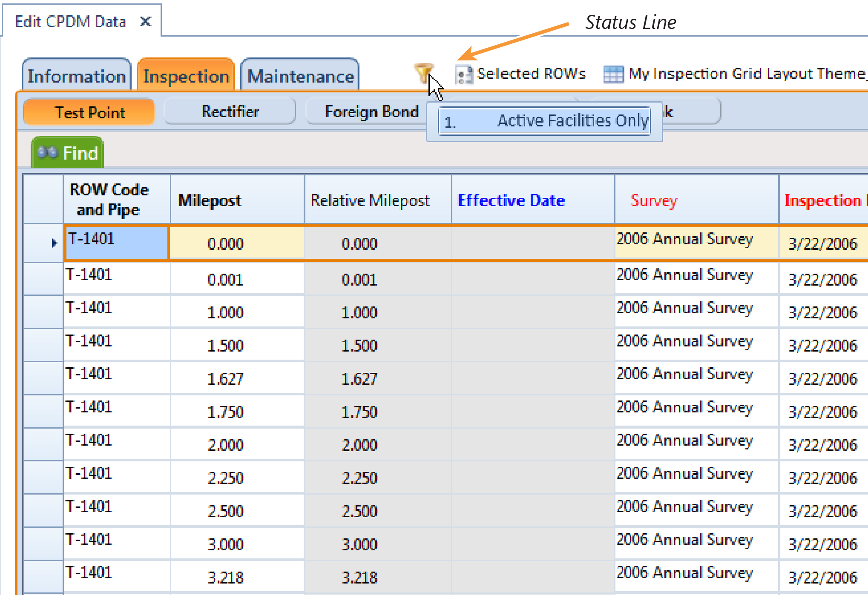Click My Inspection Grid Layout Theme label
This screenshot has height=595, width=868.
click(x=747, y=74)
